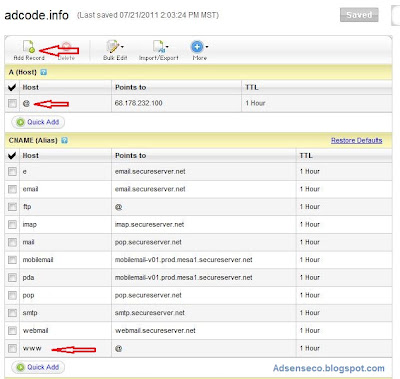Check the email CNAME record checkbox
Viewport: 400px width, 379px height.
click(12, 189)
